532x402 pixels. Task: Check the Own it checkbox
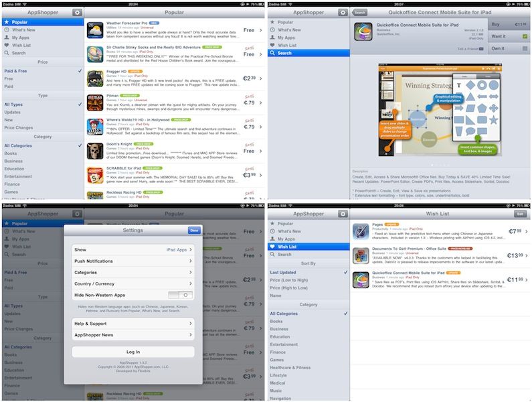pyautogui.click(x=525, y=49)
